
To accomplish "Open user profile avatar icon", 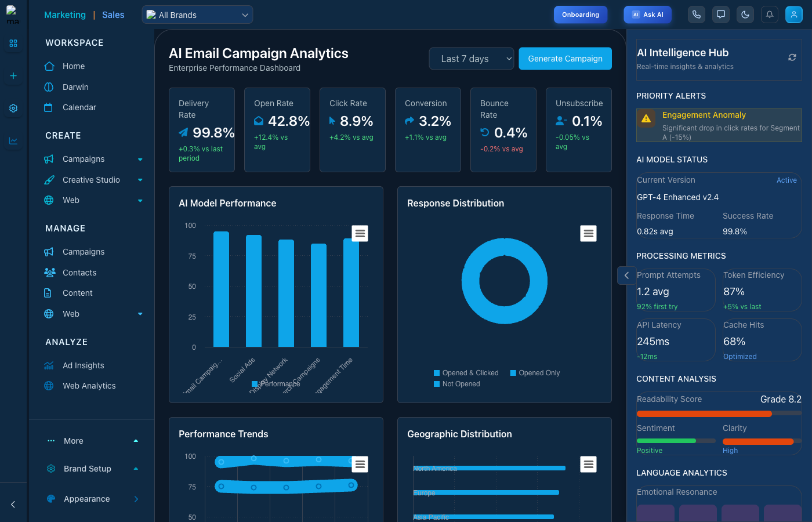I will [x=794, y=14].
